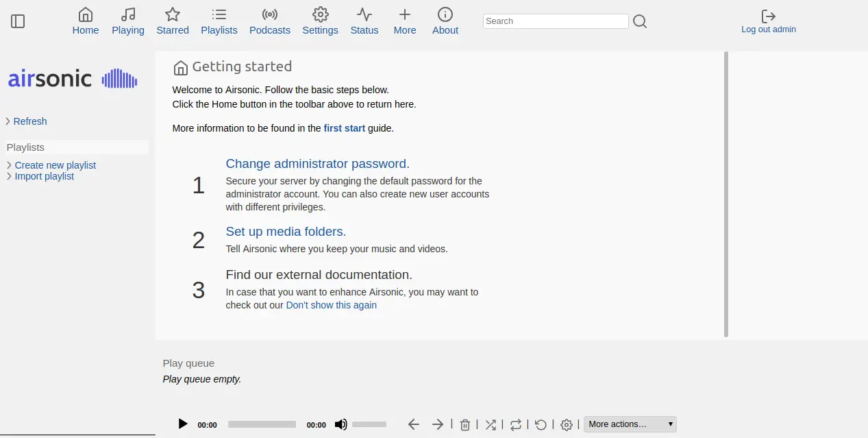Screen dimensions: 868x438
Task: Open the first start guide link
Action: coord(345,128)
